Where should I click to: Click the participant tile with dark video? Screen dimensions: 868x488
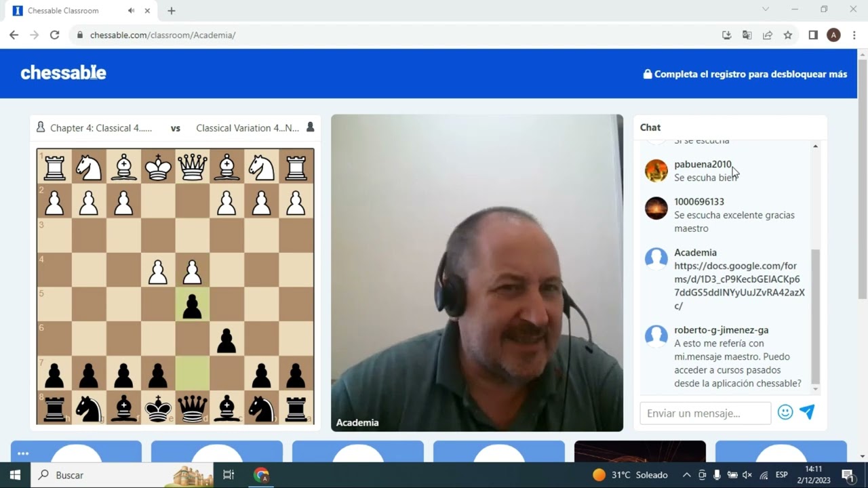(x=639, y=451)
